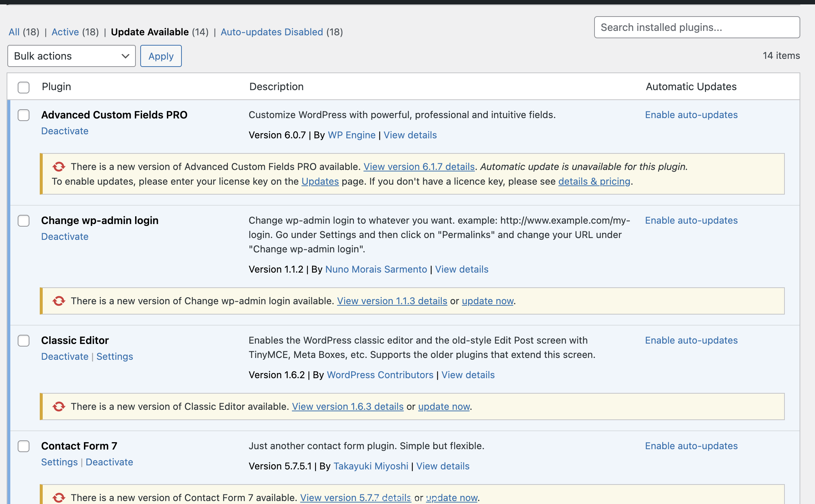
Task: Enable auto-updates for Classic Editor
Action: coord(691,340)
